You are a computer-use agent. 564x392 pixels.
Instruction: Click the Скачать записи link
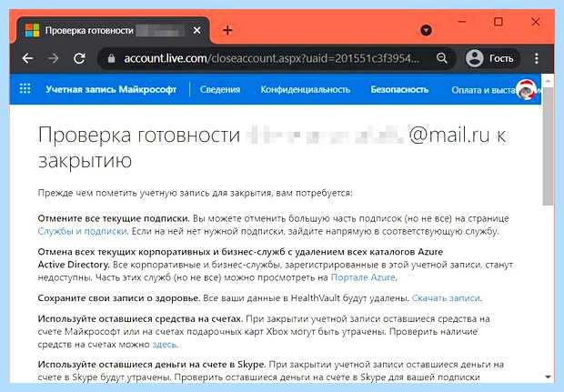click(446, 297)
